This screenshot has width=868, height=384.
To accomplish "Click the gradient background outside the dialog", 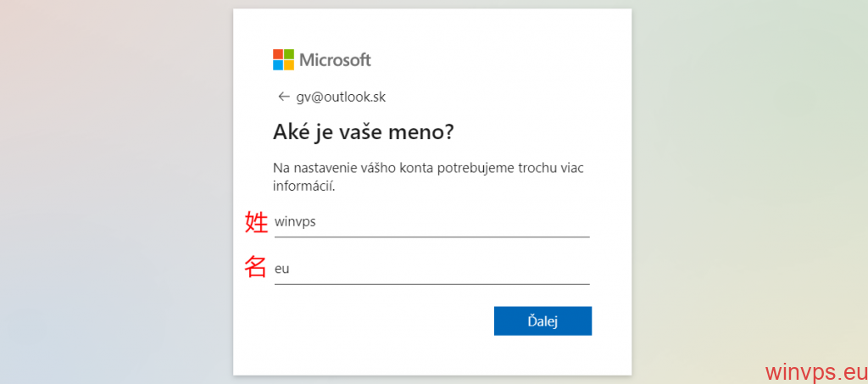I will click(111, 193).
